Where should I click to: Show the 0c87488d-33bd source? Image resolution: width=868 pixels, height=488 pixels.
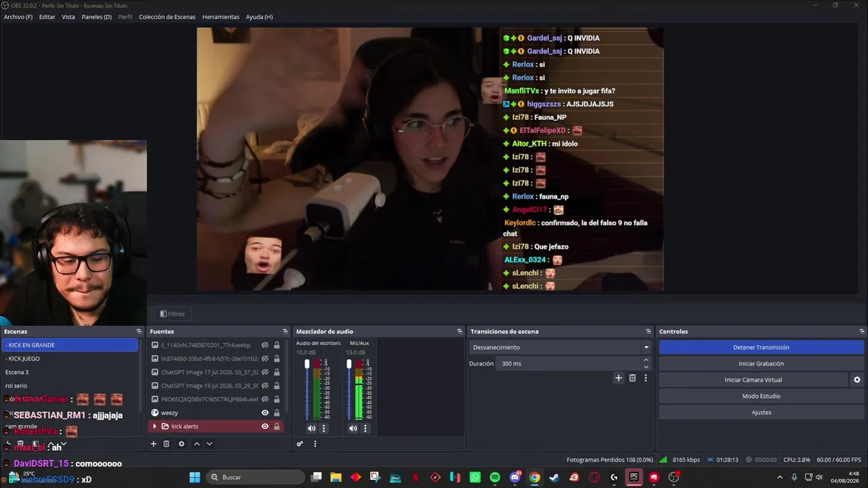(265, 359)
